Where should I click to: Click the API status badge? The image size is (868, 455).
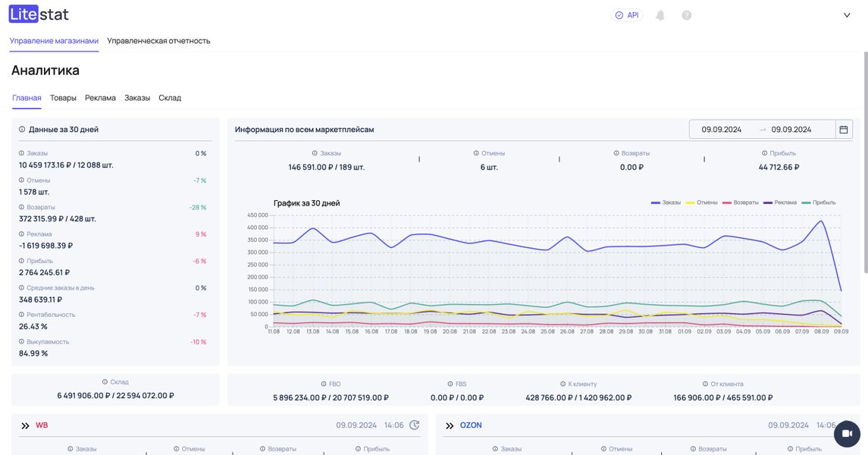(627, 15)
